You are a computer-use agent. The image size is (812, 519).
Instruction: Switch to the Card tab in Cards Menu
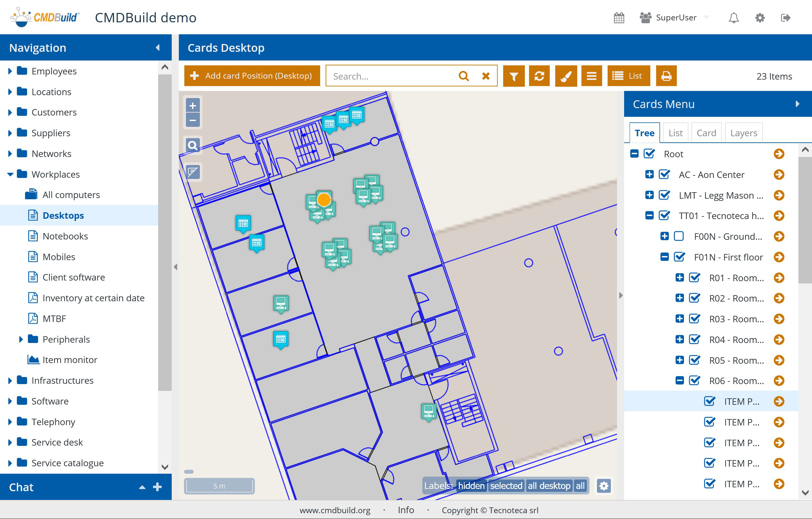click(706, 133)
